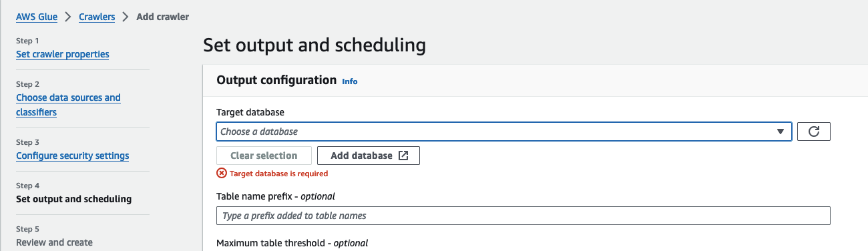This screenshot has height=251, width=868.
Task: Open Set crawler properties step
Action: pyautogui.click(x=63, y=54)
